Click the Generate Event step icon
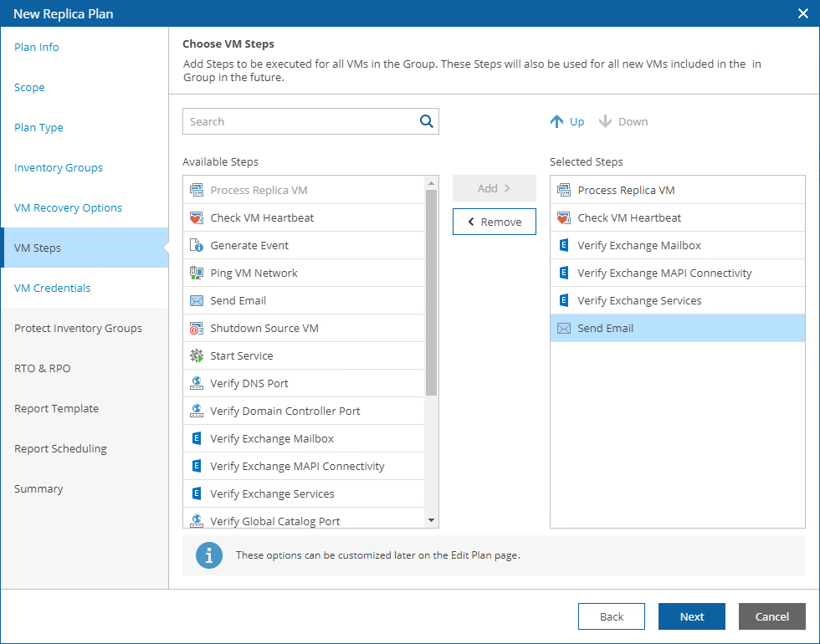This screenshot has width=820, height=644. click(197, 245)
